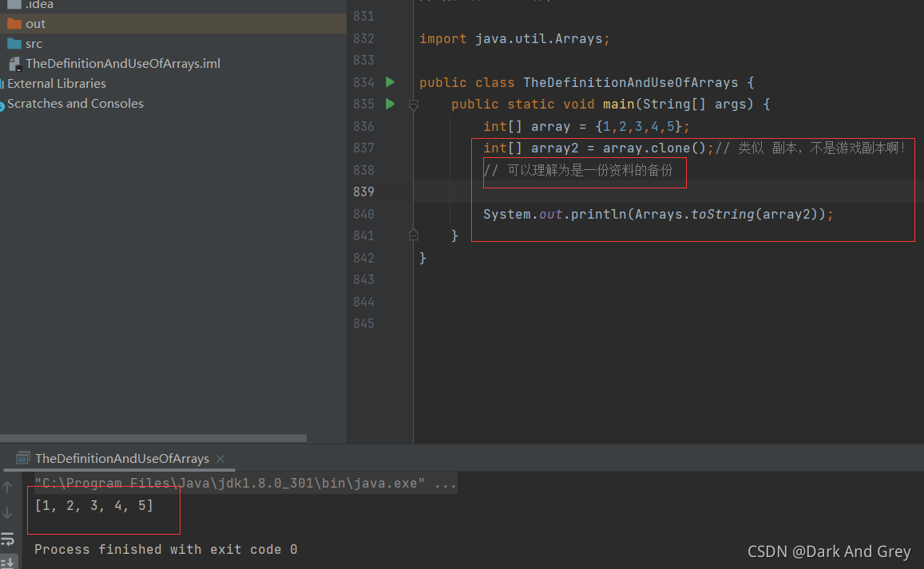Click line number 845 in gutter

pos(363,323)
